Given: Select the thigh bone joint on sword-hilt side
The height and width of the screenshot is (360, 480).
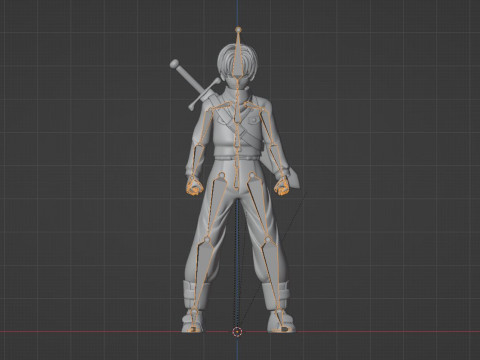Looking at the screenshot, I should click(222, 174).
